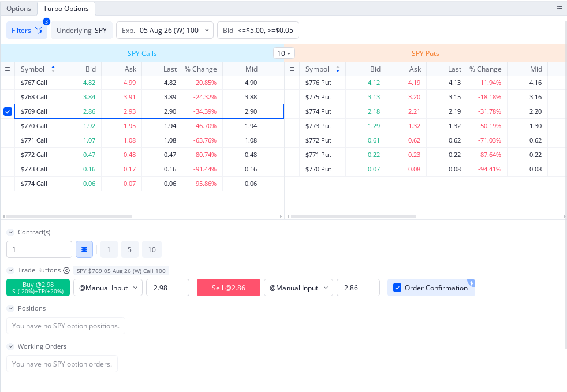The width and height of the screenshot is (567, 392).
Task: Open the panel menu icon at top right
Action: (x=559, y=8)
